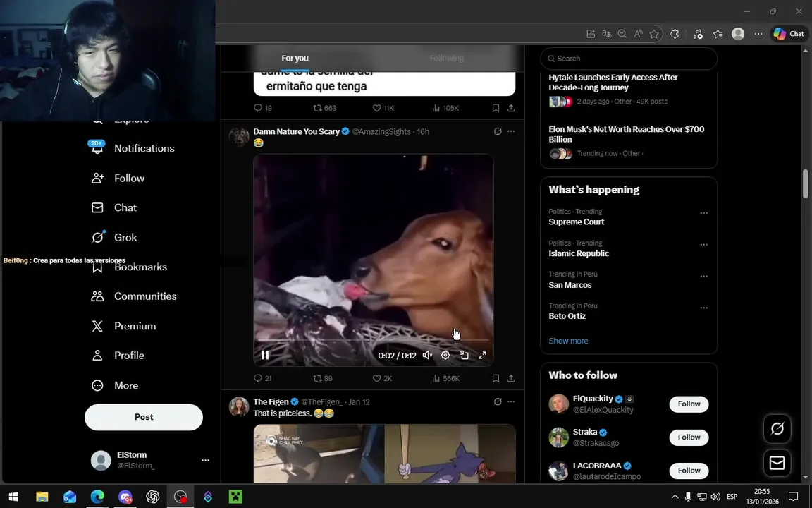Open ElStorm account options ellipsis
The image size is (812, 508).
tap(205, 460)
